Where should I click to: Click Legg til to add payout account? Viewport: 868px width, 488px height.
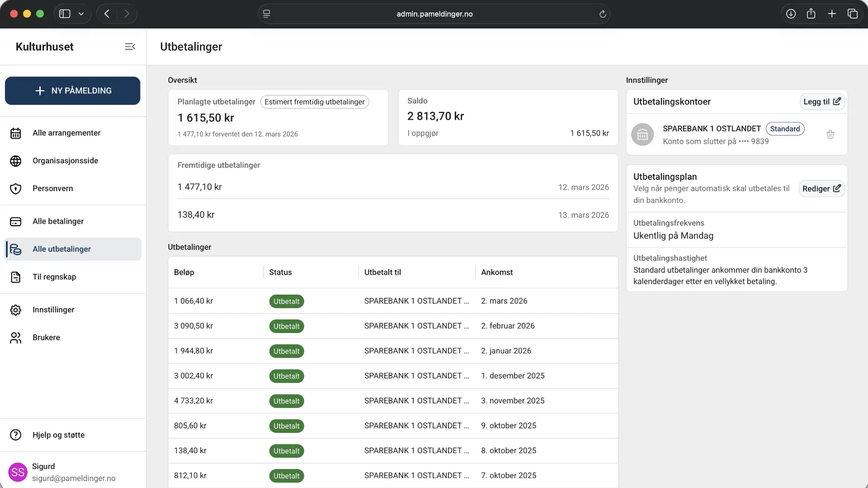point(821,102)
